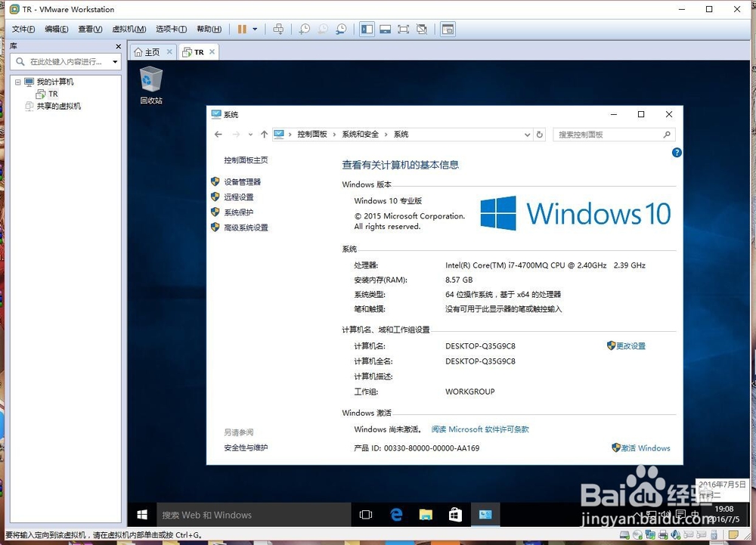This screenshot has width=756, height=545.
Task: Select 我的计算机 in the library tree
Action: point(55,82)
